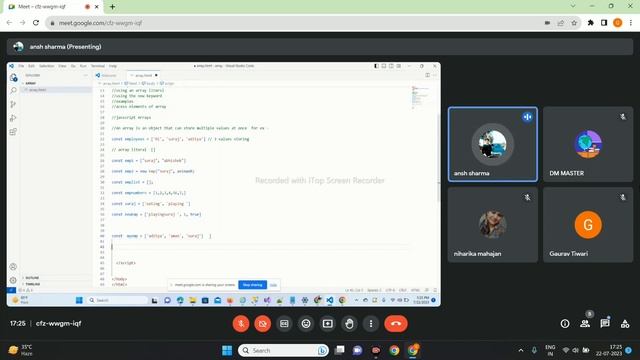The height and width of the screenshot is (360, 640).
Task: Open VS Code Accounts icon
Action: pos(13,267)
